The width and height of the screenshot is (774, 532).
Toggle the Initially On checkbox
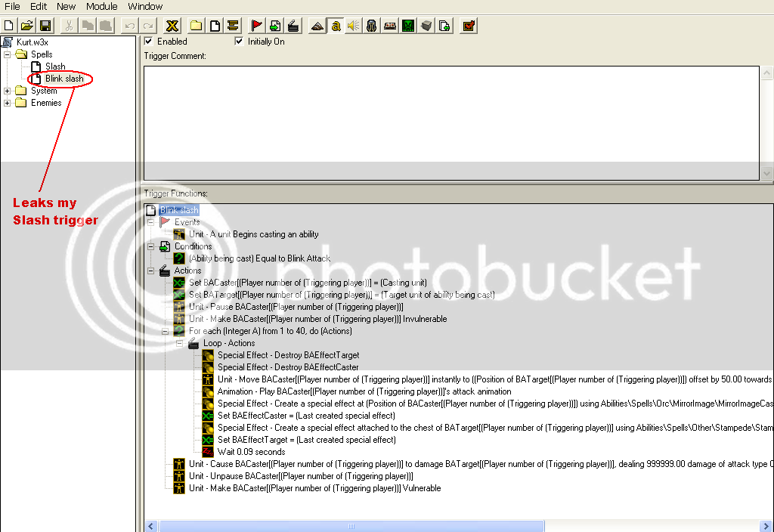pos(239,42)
